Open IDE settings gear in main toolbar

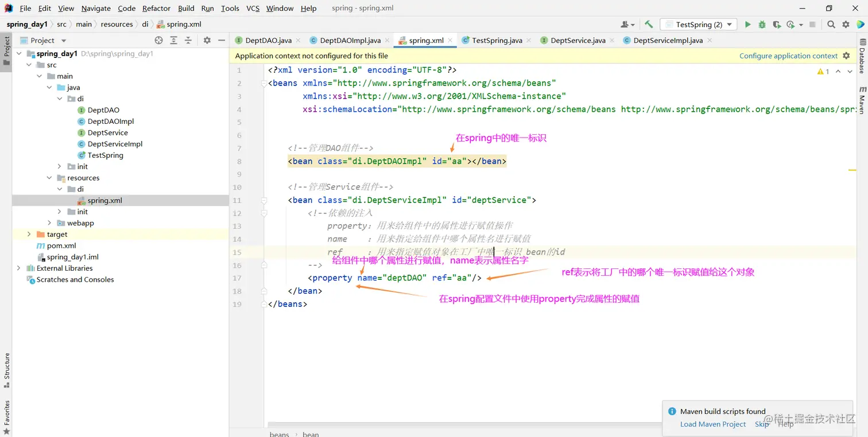coord(846,25)
